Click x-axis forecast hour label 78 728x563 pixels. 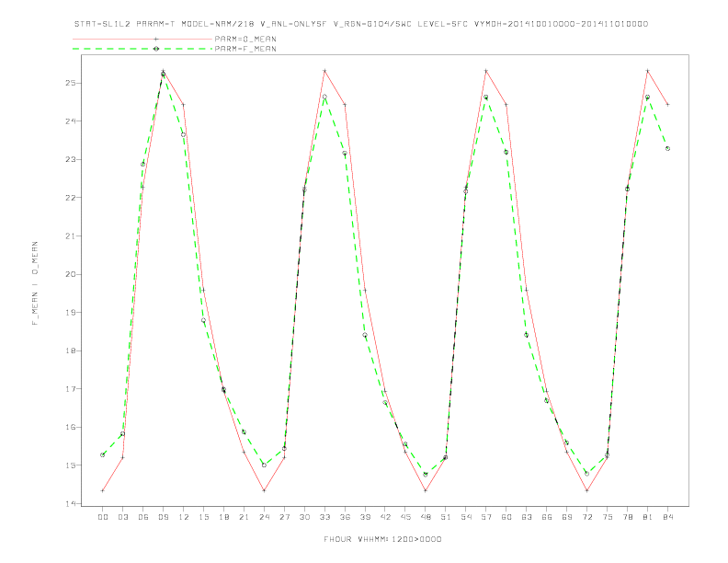628,517
